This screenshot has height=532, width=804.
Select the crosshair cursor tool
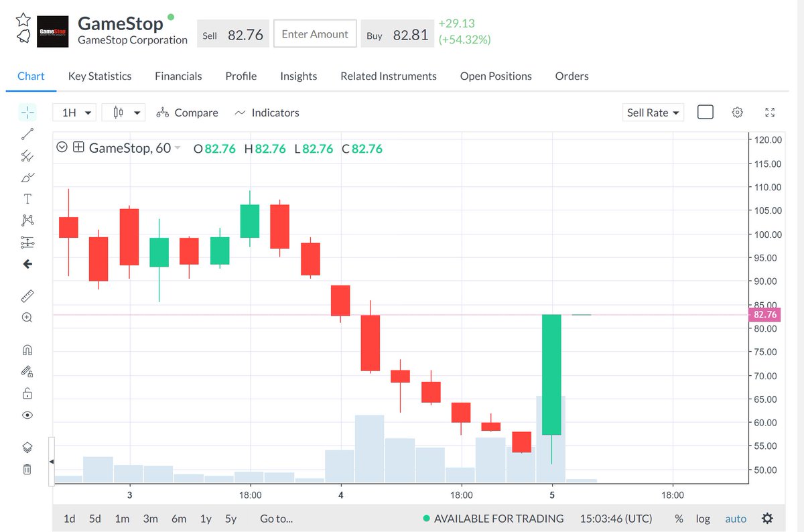point(27,113)
